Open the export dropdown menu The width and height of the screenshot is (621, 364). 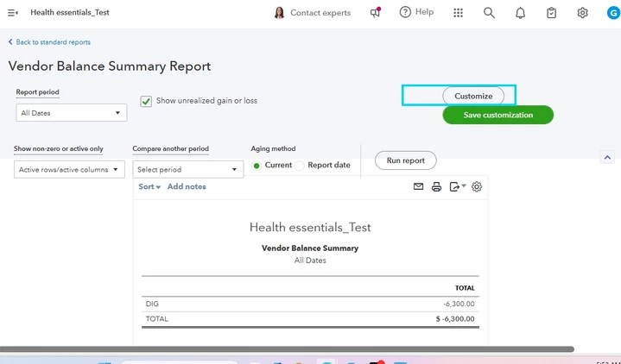click(x=458, y=186)
